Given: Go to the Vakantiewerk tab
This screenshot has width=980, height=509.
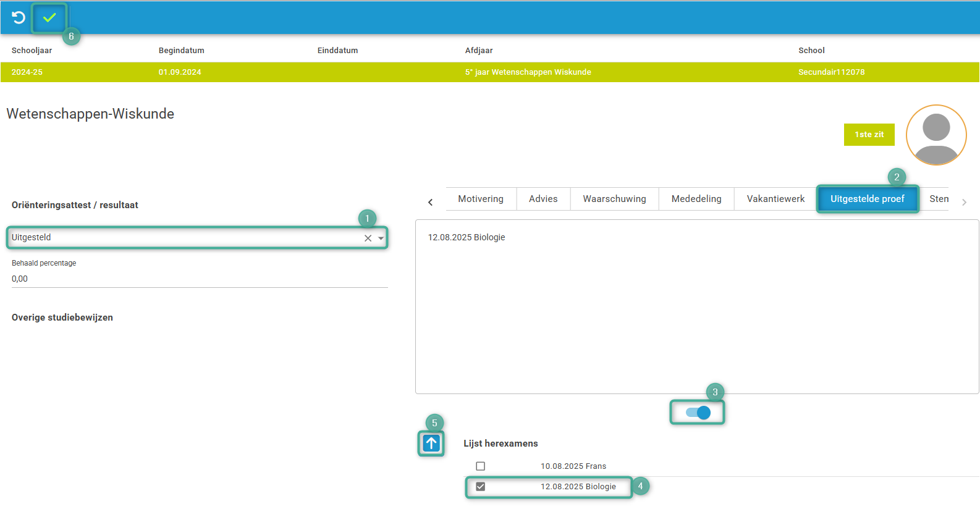Looking at the screenshot, I should pos(775,199).
